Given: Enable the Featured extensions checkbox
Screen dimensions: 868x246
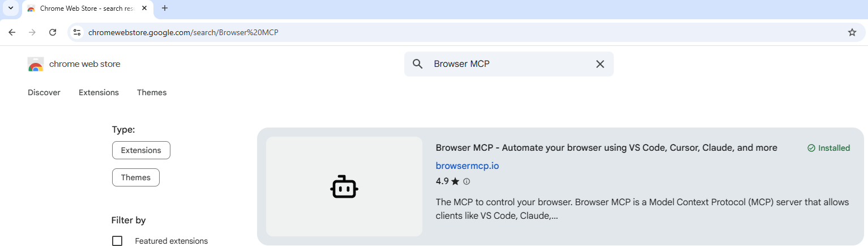Looking at the screenshot, I should click(x=117, y=241).
